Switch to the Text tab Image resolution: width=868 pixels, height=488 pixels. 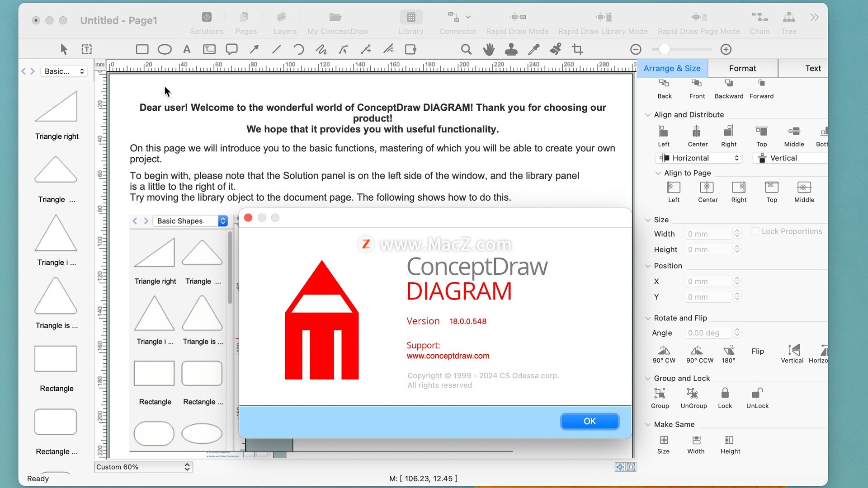coord(812,68)
